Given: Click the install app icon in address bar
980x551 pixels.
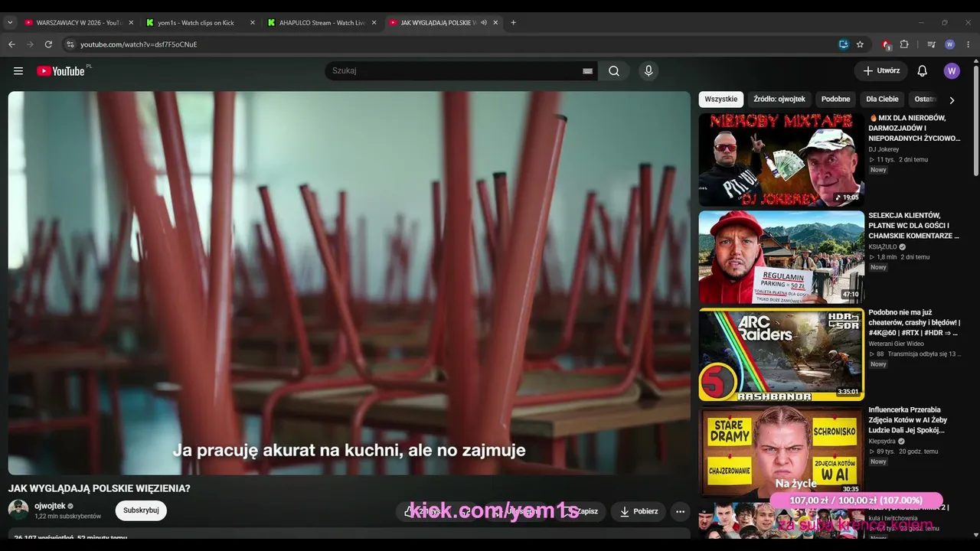Looking at the screenshot, I should coord(843,44).
